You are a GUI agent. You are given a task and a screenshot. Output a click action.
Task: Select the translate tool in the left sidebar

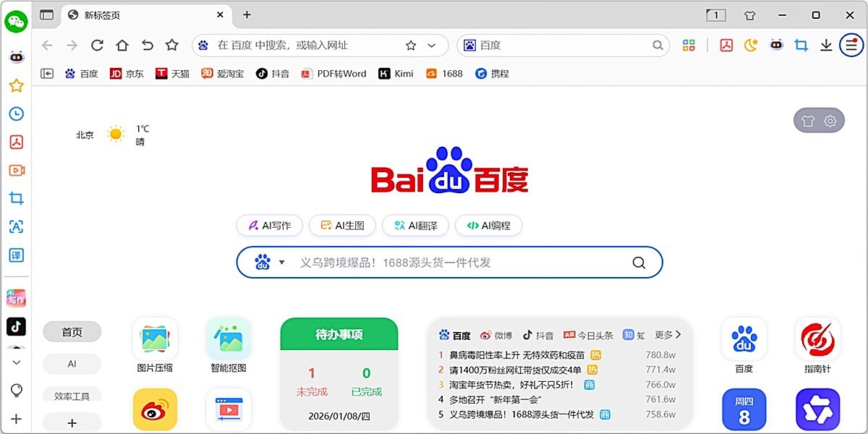pos(16,255)
